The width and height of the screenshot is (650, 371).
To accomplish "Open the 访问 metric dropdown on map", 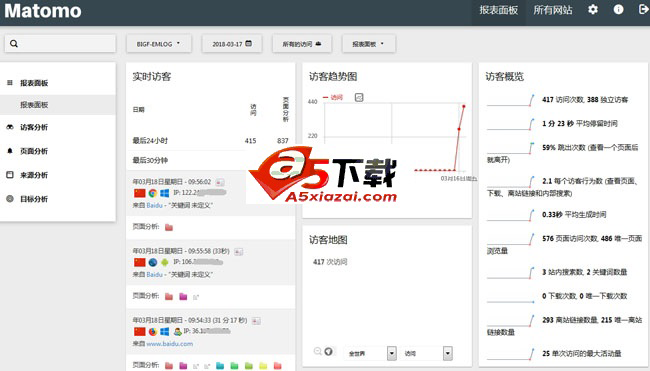I will (x=427, y=353).
